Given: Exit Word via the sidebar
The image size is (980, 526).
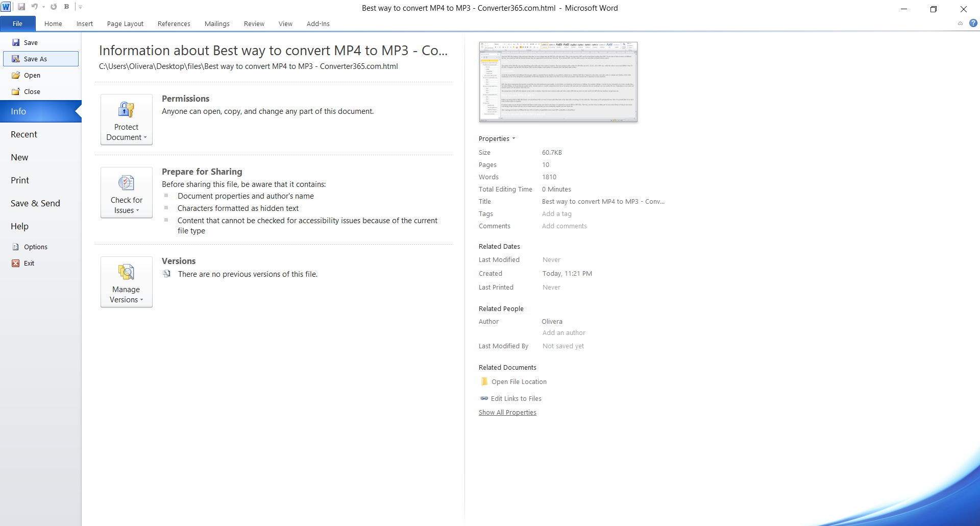Looking at the screenshot, I should [x=29, y=263].
